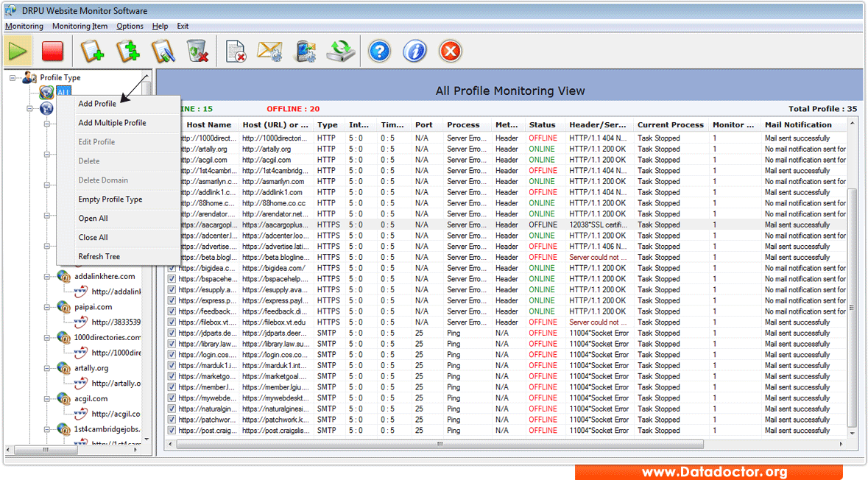This screenshot has height=480, width=868.
Task: Uncheck the bigidea.com row checkbox
Action: (x=172, y=268)
